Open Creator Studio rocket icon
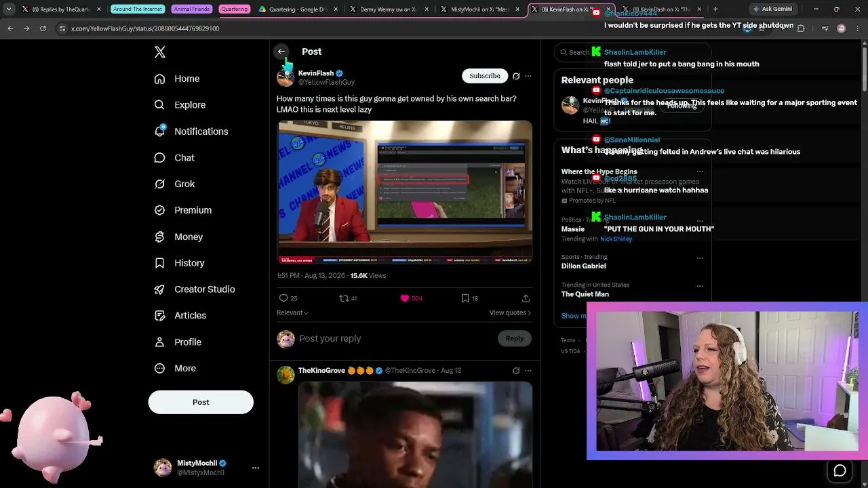 (159, 289)
